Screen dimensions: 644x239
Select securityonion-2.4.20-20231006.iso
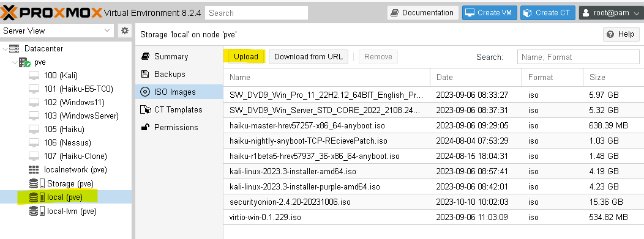(433, 202)
